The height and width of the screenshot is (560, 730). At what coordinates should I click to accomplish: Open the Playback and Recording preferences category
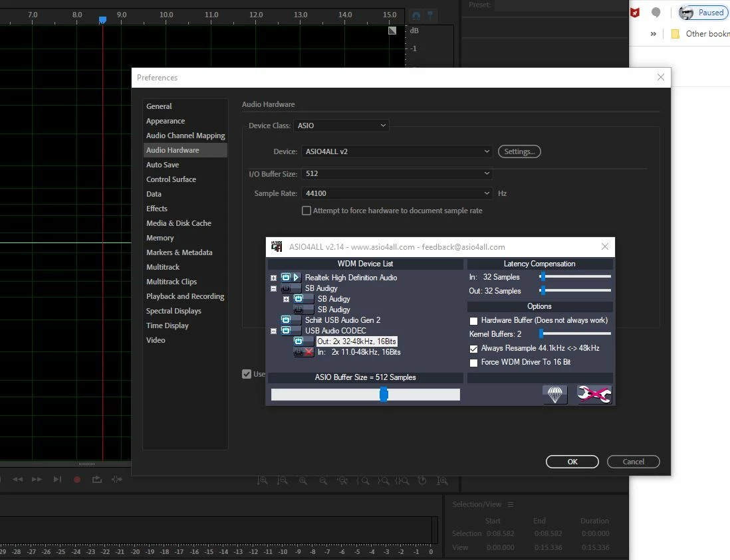(x=185, y=296)
